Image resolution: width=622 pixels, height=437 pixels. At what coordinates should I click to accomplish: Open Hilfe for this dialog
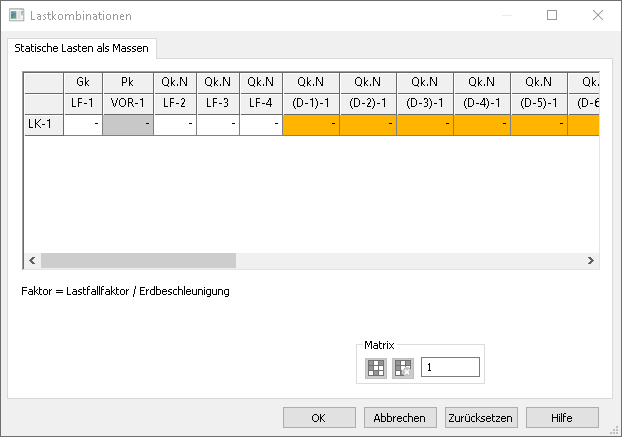[562, 418]
